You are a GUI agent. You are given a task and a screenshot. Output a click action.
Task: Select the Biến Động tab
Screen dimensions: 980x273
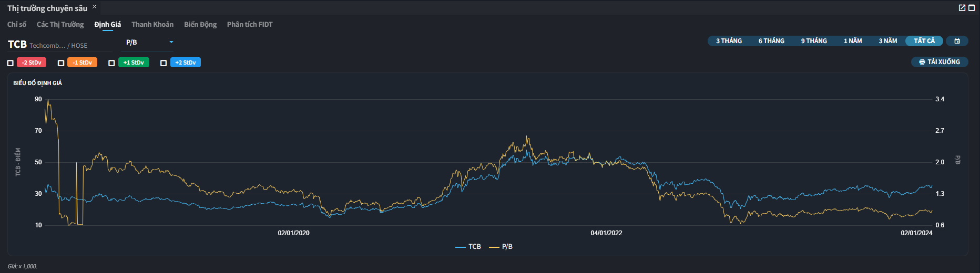click(x=200, y=25)
